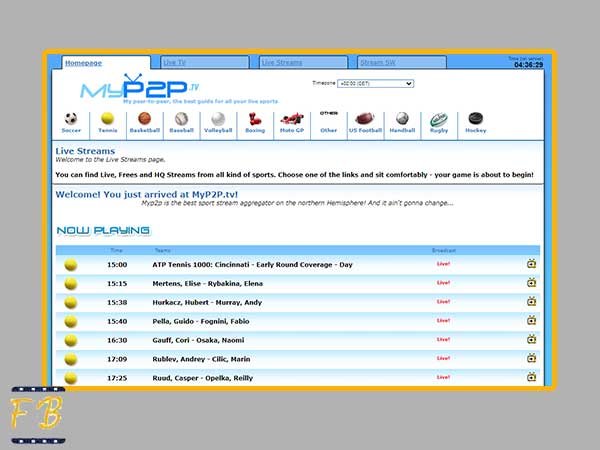This screenshot has width=600, height=450.
Task: Choose the Baseball category icon
Action: click(x=181, y=119)
